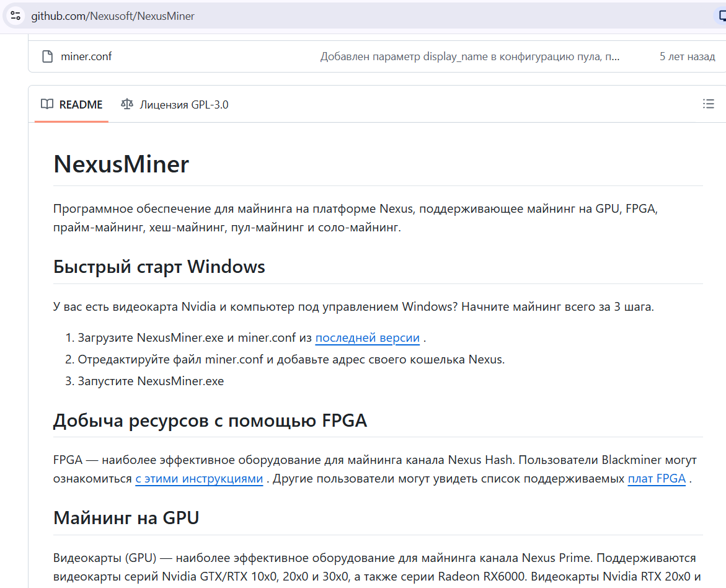
Task: Open the README outline list icon
Action: [x=708, y=104]
